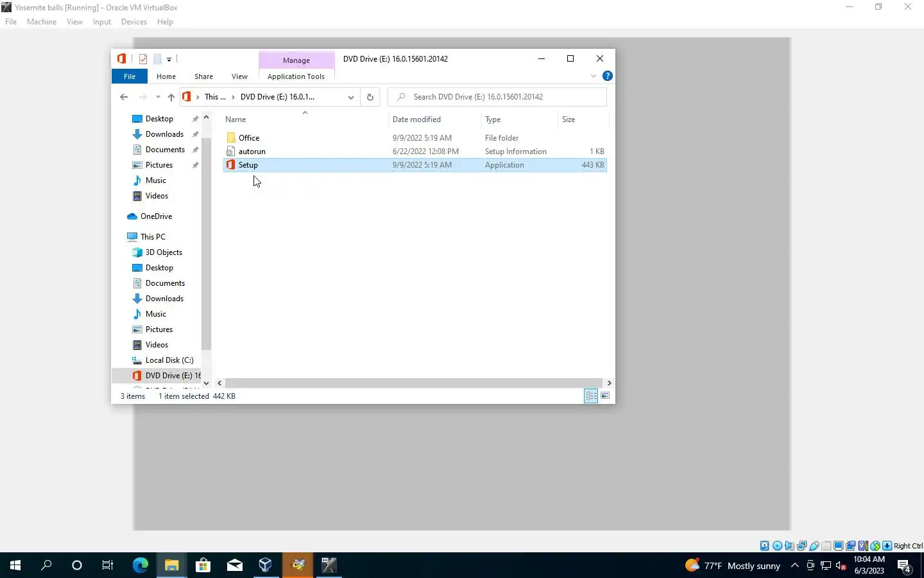Screen dimensions: 924x578
Task: Select This PC in navigation pane
Action: pyautogui.click(x=153, y=237)
